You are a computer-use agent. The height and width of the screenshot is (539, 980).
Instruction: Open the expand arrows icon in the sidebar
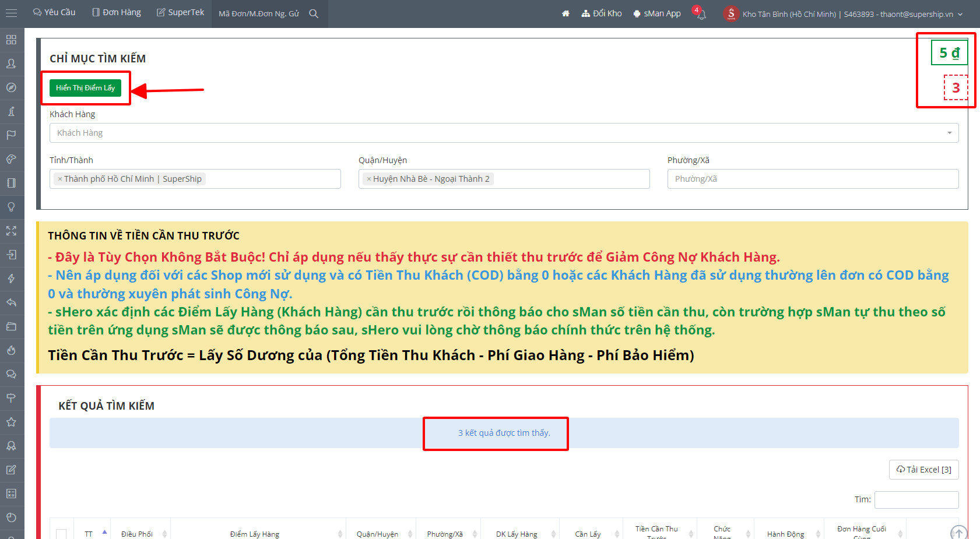tap(11, 231)
